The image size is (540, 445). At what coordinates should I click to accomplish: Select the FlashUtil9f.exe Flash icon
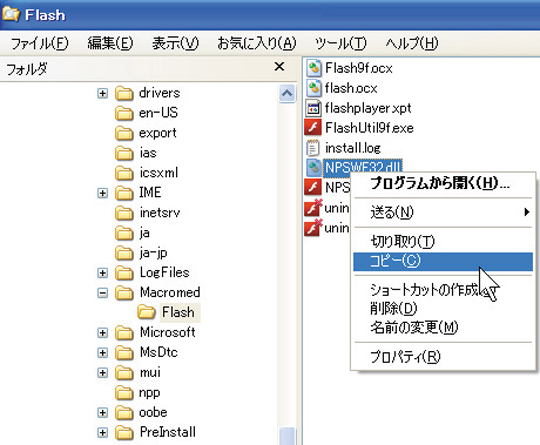coord(313,128)
